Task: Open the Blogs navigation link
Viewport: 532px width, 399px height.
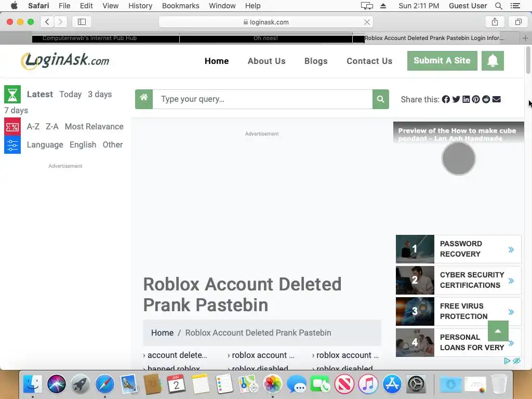Action: click(x=316, y=61)
